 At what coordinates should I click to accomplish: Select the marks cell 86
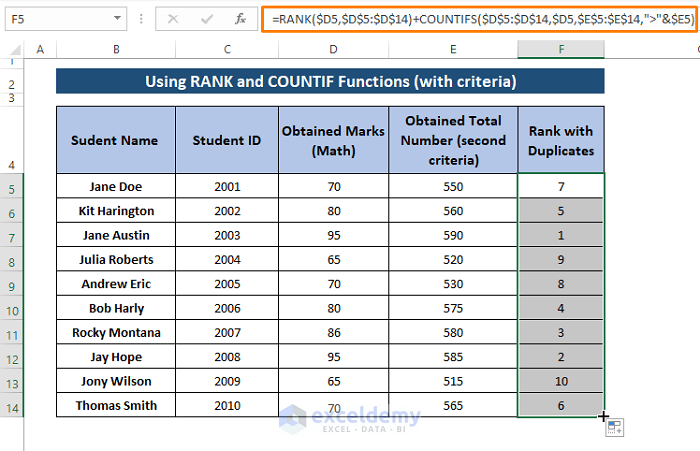pyautogui.click(x=333, y=332)
